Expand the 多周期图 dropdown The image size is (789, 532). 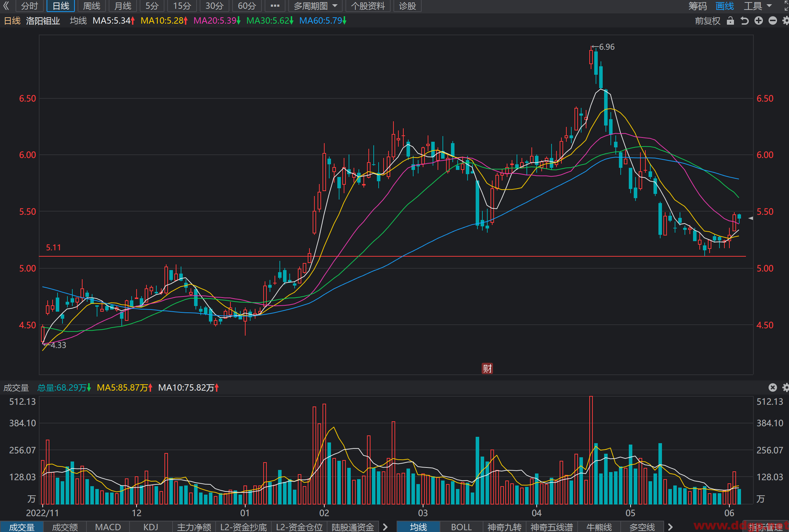(316, 6)
